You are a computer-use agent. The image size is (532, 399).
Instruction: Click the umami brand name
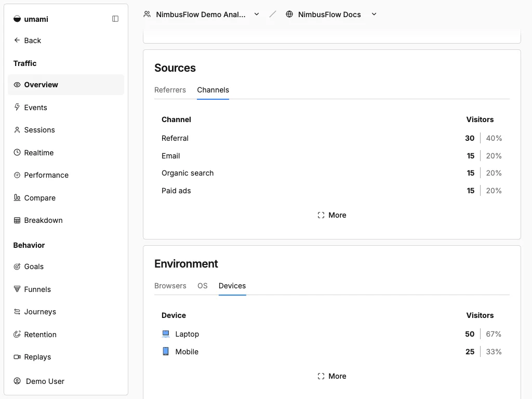pyautogui.click(x=36, y=19)
